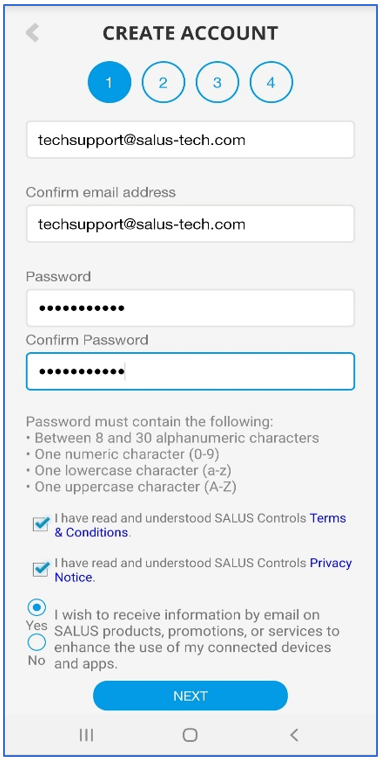Jump to step 2 circle
Image resolution: width=382 pixels, height=761 pixels.
163,83
